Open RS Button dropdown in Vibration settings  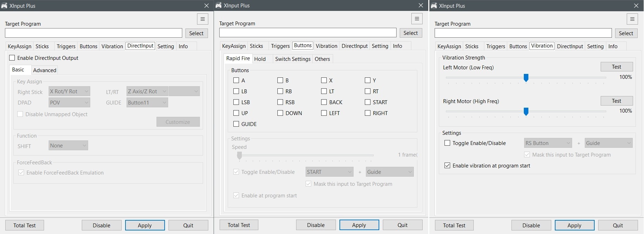tap(548, 143)
